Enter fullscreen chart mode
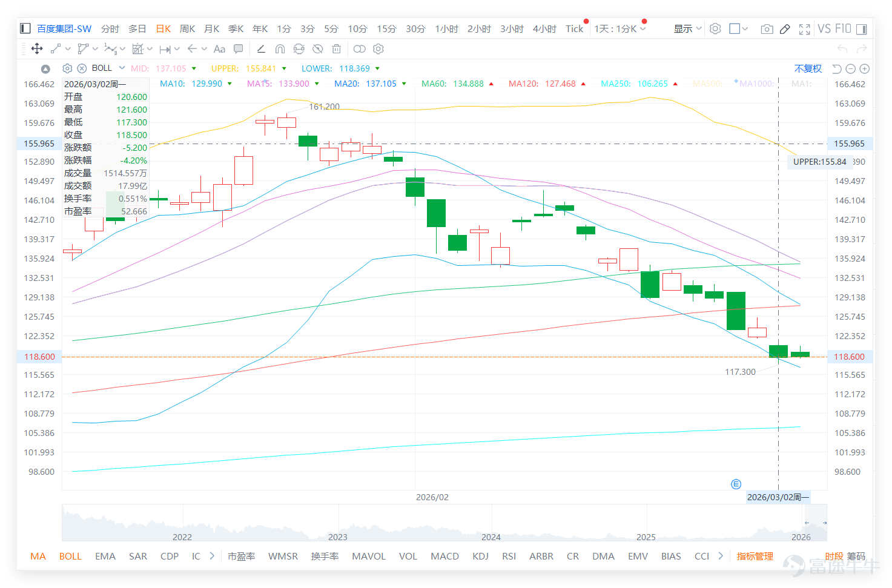The height and width of the screenshot is (588, 892). click(x=805, y=28)
